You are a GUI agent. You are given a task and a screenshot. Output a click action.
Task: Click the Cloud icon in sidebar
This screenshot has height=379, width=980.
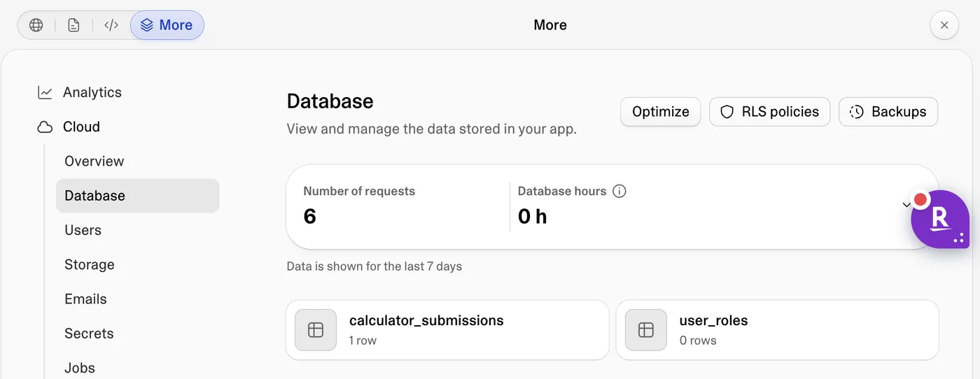click(45, 127)
